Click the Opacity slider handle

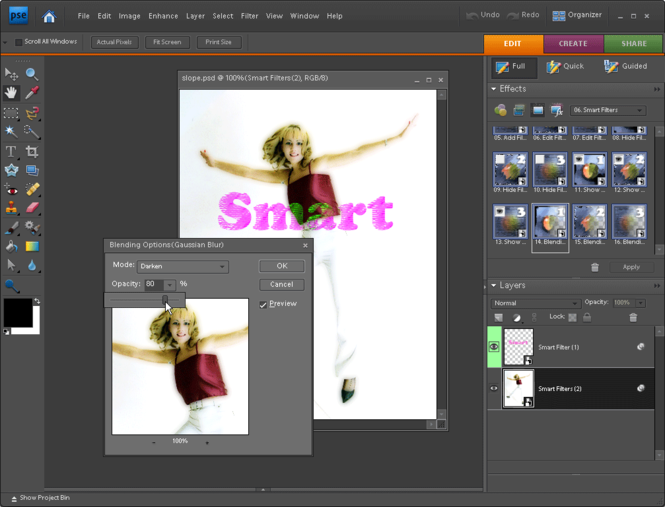point(166,299)
